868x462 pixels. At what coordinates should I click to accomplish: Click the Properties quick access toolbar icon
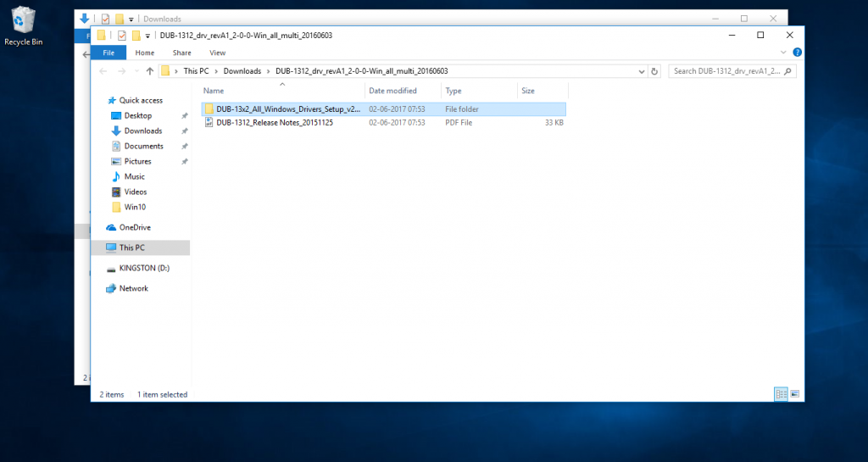122,36
